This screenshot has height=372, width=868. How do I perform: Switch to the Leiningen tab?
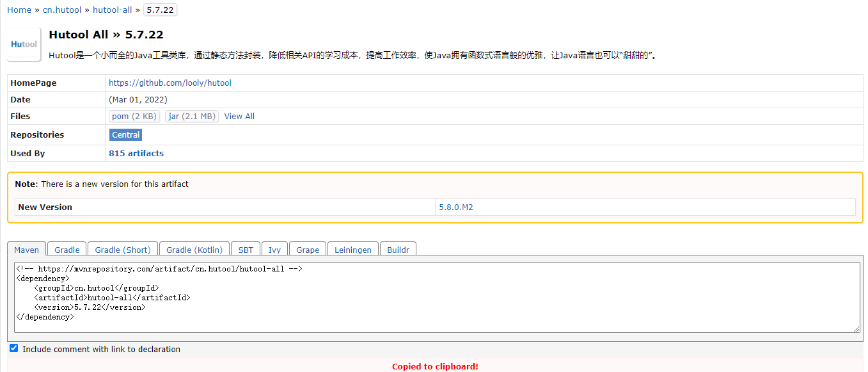[x=353, y=250]
